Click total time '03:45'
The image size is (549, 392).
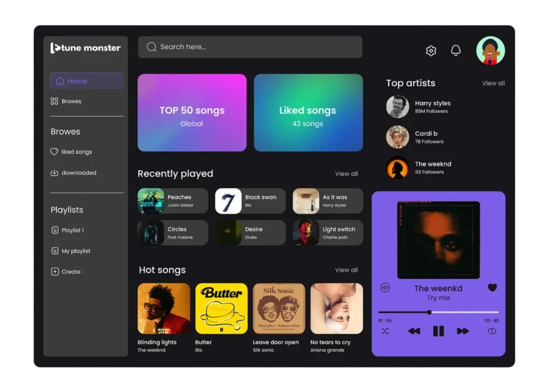pos(492,321)
